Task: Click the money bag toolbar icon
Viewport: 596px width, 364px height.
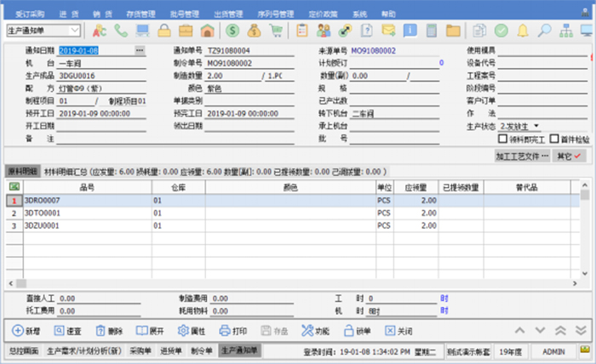Action: [x=253, y=31]
